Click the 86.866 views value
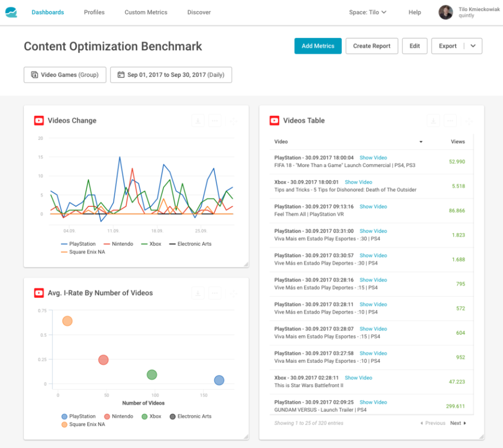The height and width of the screenshot is (448, 503). [457, 211]
